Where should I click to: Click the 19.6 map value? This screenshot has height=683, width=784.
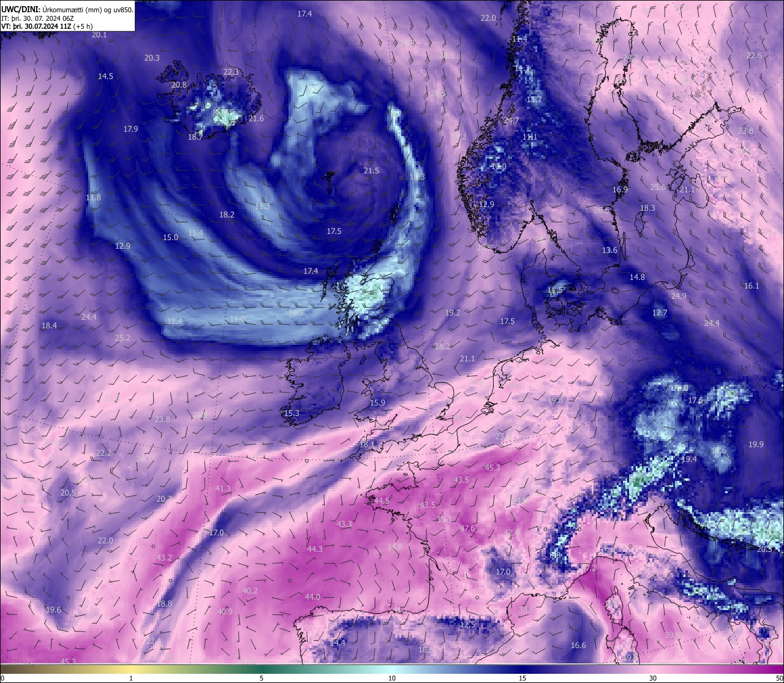pos(53,609)
